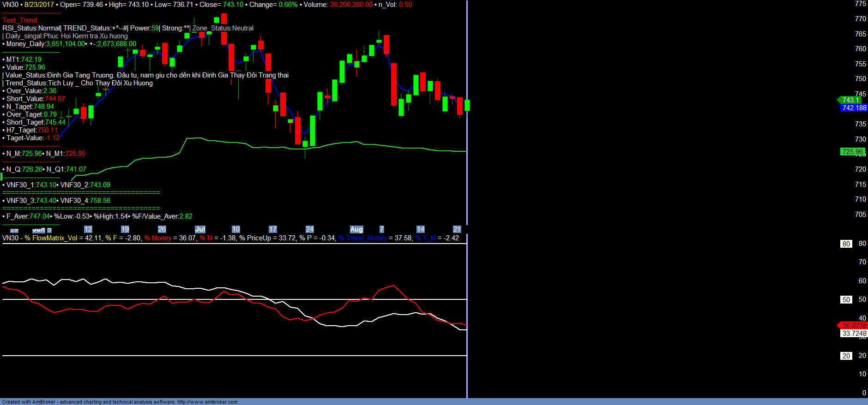Click the red 36.0738 indicator value tag
The width and height of the screenshot is (868, 405).
tap(854, 326)
